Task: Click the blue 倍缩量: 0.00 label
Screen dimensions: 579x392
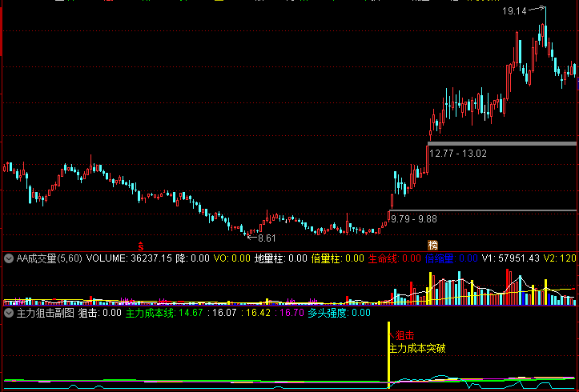Action: [x=451, y=258]
